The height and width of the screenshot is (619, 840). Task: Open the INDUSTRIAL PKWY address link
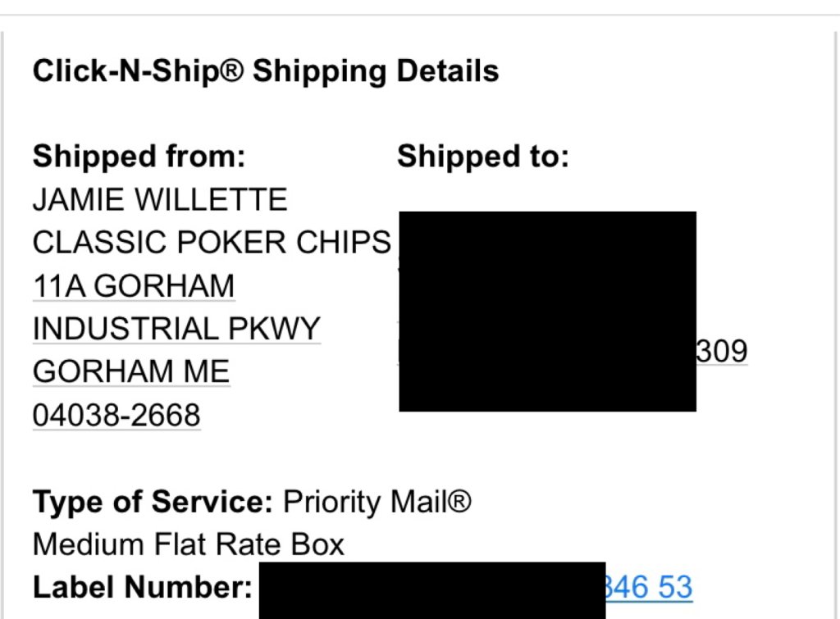click(x=176, y=329)
